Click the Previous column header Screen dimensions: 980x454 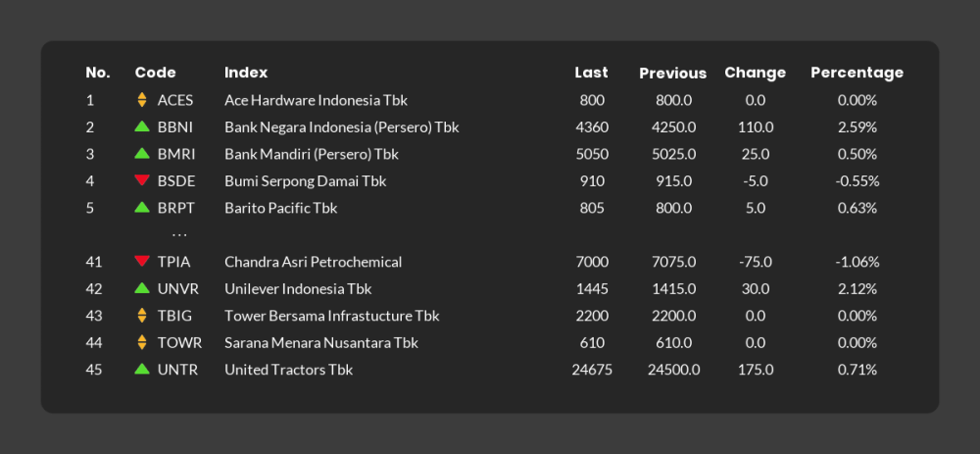click(x=672, y=74)
